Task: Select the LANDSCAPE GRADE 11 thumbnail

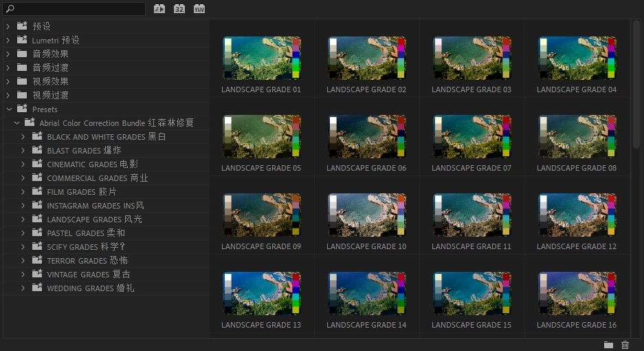Action: tap(471, 215)
